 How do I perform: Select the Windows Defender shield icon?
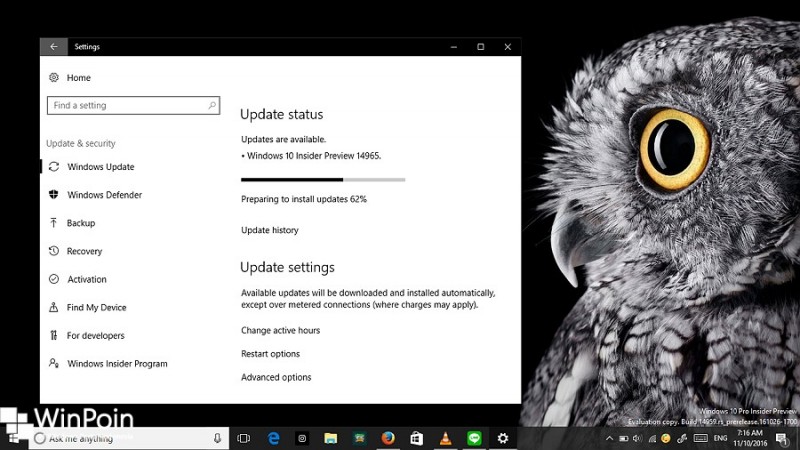pyautogui.click(x=54, y=194)
